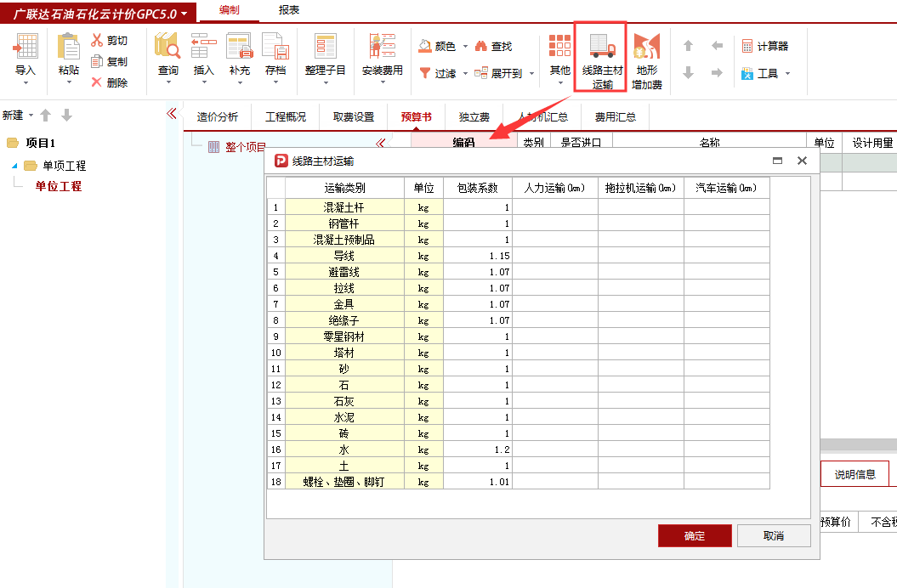This screenshot has height=588, width=897.
Task: Cancel the dialog with 取消
Action: (774, 535)
